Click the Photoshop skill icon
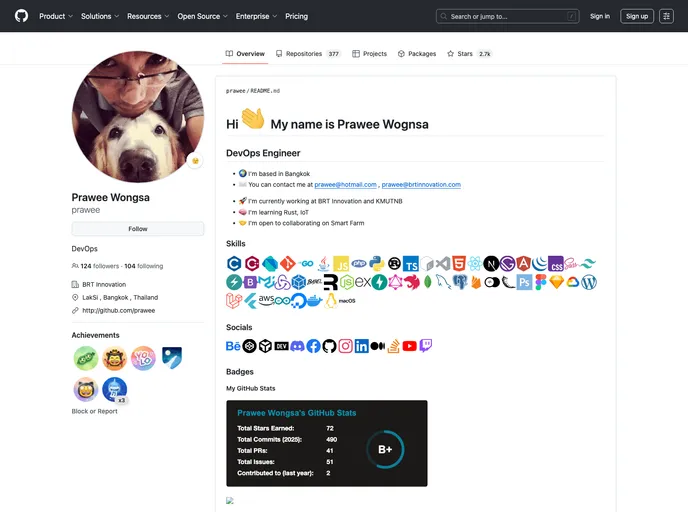The image size is (688, 512). 524,282
